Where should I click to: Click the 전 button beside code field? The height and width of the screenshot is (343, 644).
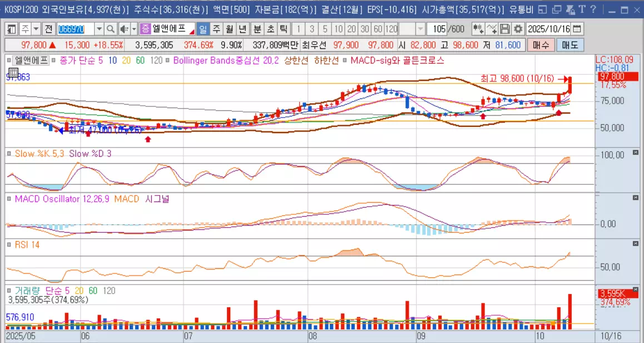point(49,29)
